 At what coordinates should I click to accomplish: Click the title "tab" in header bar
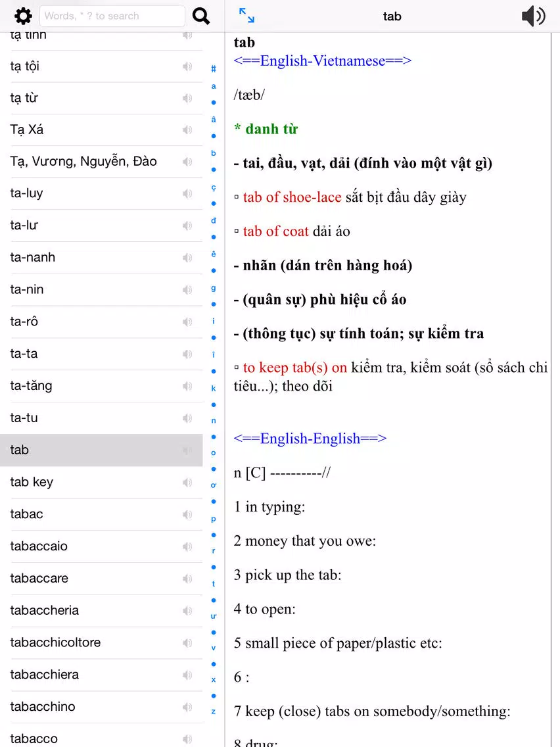[392, 16]
